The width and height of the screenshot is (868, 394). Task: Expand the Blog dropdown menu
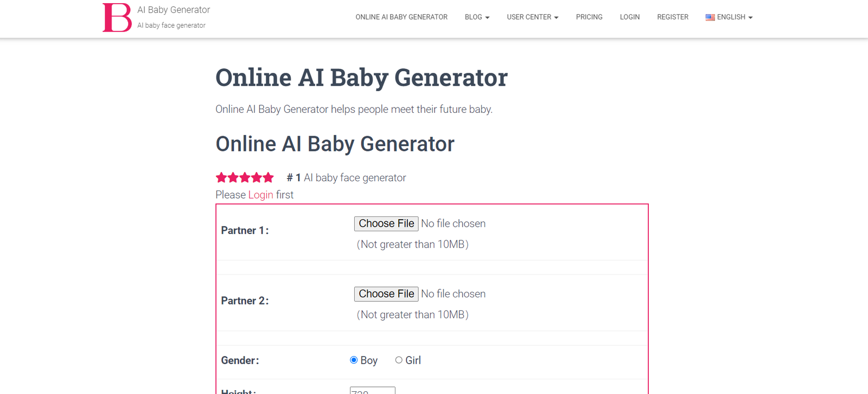(477, 17)
